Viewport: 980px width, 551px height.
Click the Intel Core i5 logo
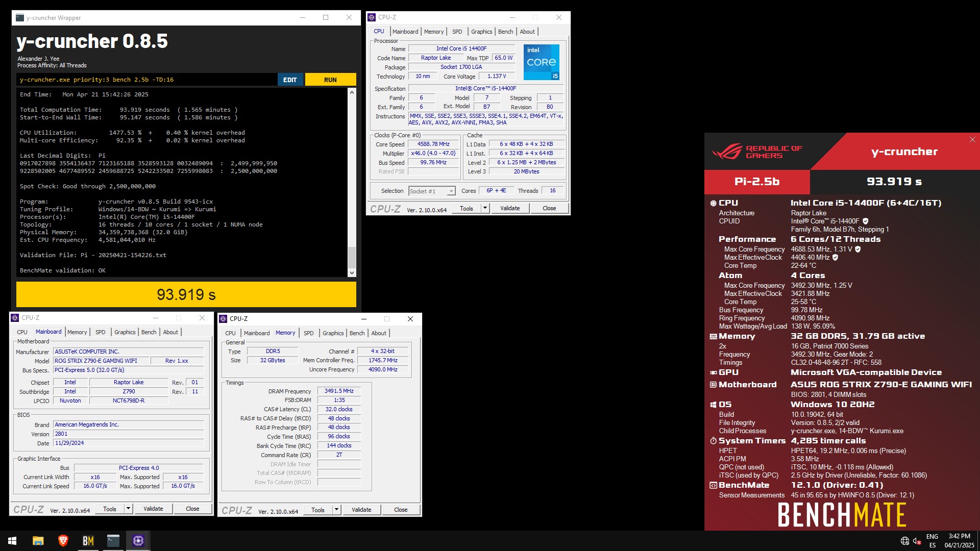click(541, 62)
